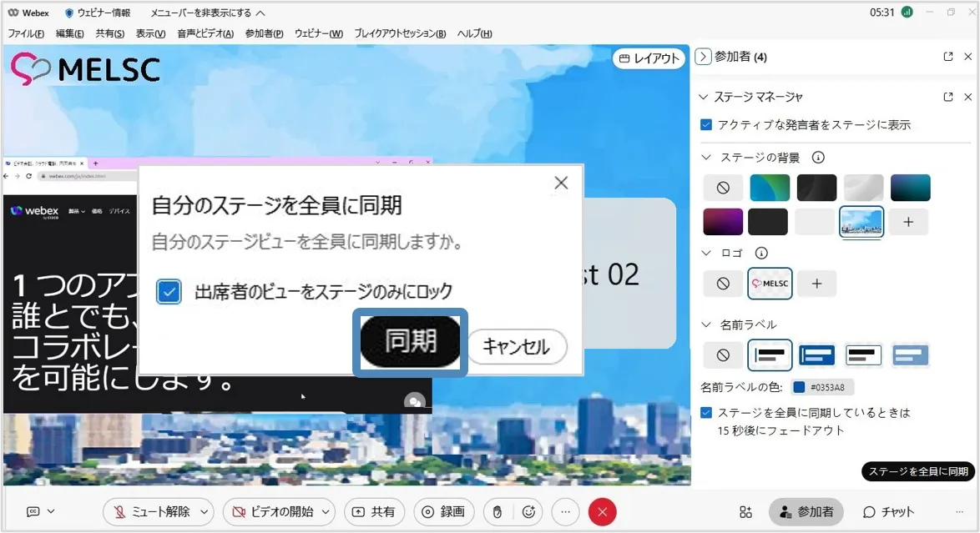Image resolution: width=980 pixels, height=533 pixels.
Task: Open the 音声とビデオ(A) menu
Action: tap(205, 33)
